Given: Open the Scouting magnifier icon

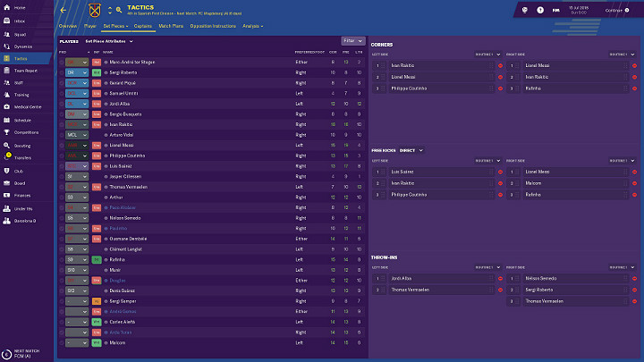Looking at the screenshot, I should pos(7,146).
